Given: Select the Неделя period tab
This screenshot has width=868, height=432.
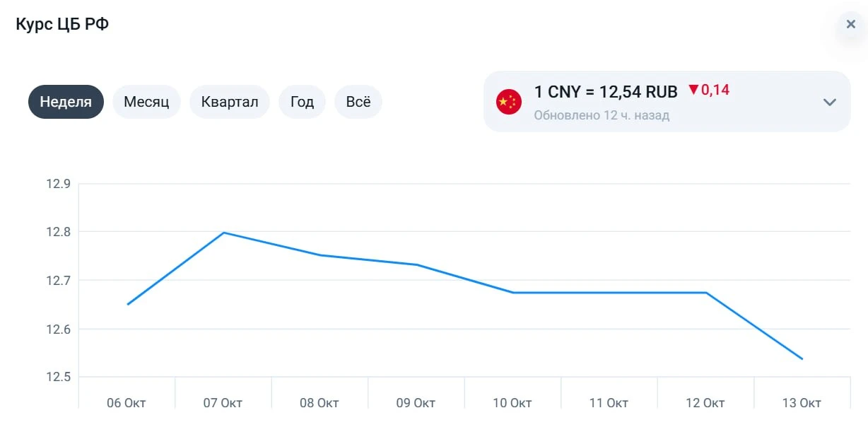Looking at the screenshot, I should coord(66,102).
